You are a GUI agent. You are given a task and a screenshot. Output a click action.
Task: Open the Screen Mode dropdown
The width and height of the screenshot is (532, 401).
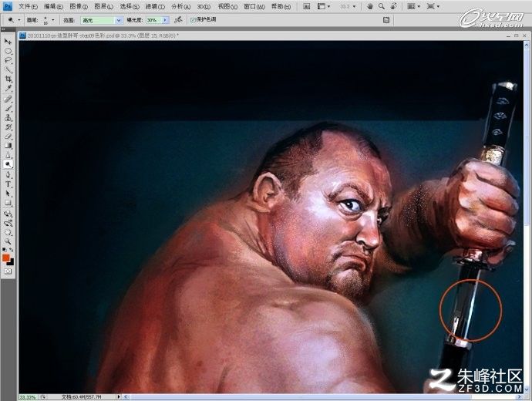(x=433, y=6)
